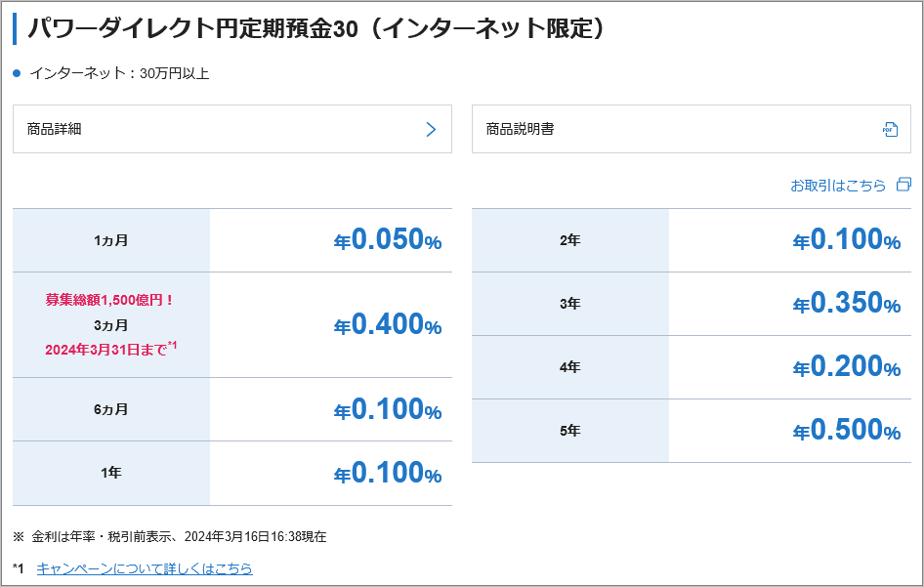This screenshot has height=587, width=924.
Task: Click the 1年 term row label
Action: [x=111, y=474]
